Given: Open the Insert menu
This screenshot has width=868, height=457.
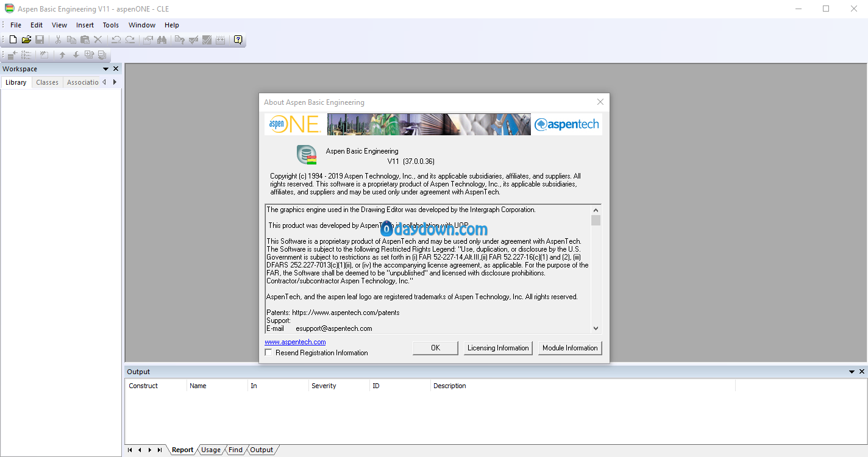Looking at the screenshot, I should 85,25.
